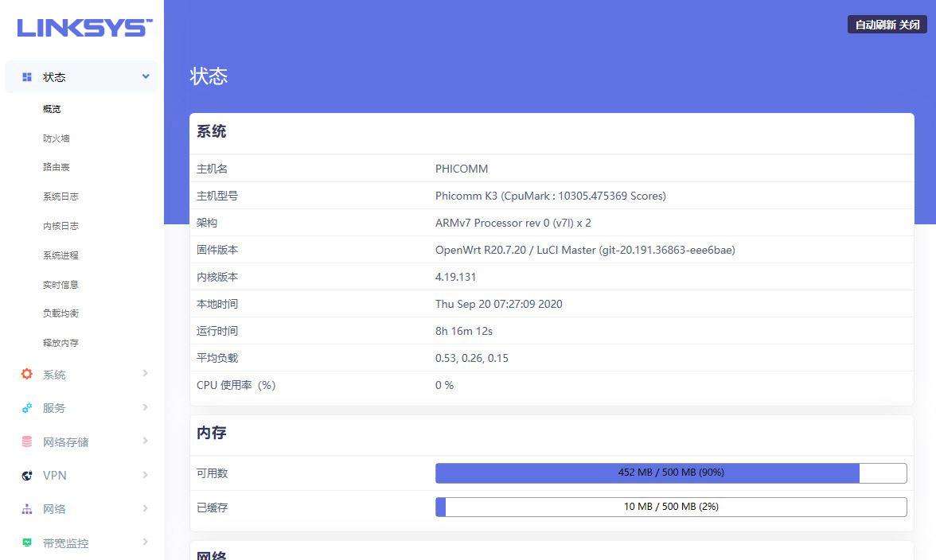This screenshot has height=560, width=936.
Task: Collapse the 状态 menu with its chevron
Action: (x=146, y=76)
